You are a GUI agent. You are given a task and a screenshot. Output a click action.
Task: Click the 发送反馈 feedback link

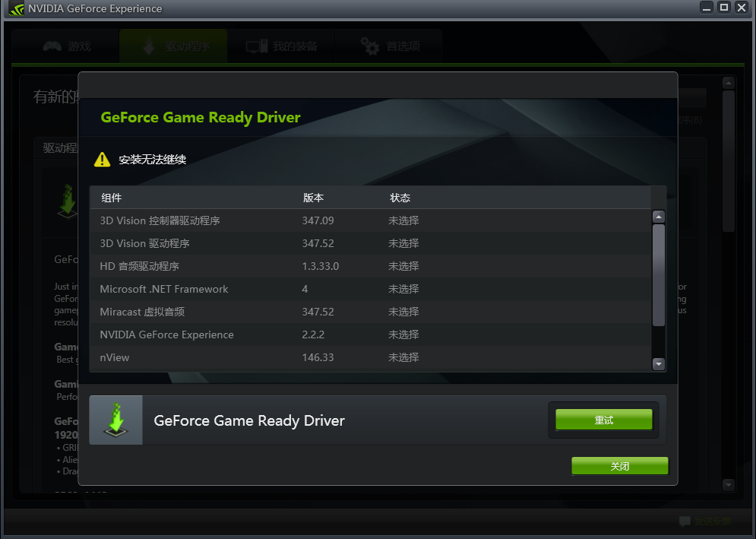coord(705,522)
